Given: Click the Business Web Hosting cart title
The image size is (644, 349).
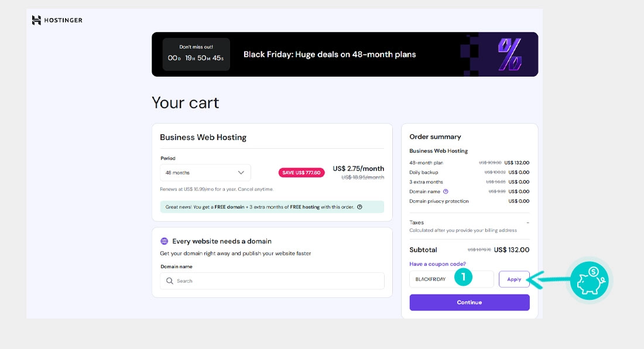Looking at the screenshot, I should pyautogui.click(x=203, y=138).
